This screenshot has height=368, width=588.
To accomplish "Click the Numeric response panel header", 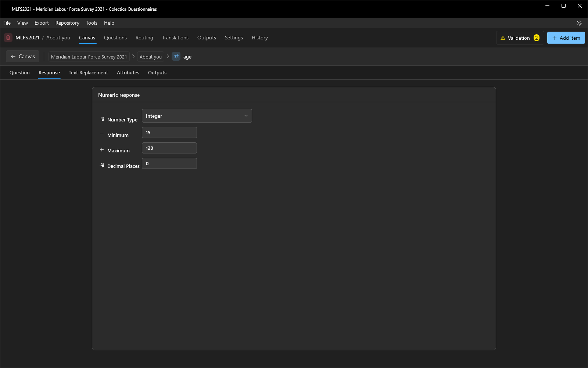I will click(x=294, y=95).
